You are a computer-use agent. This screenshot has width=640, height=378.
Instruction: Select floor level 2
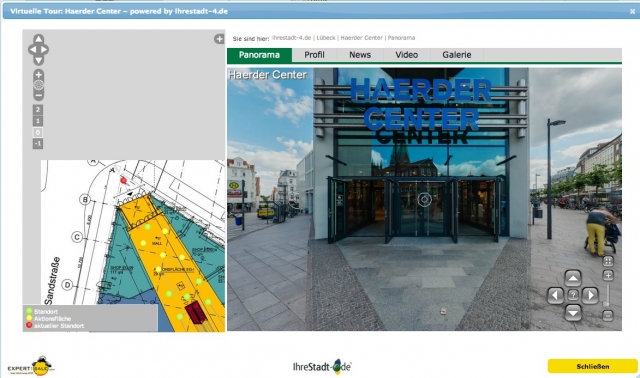tap(38, 109)
